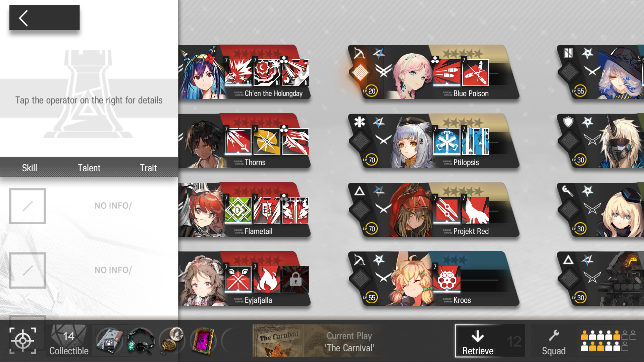This screenshot has width=644, height=362.
Task: Select the pocket watch collectible
Action: point(172,341)
